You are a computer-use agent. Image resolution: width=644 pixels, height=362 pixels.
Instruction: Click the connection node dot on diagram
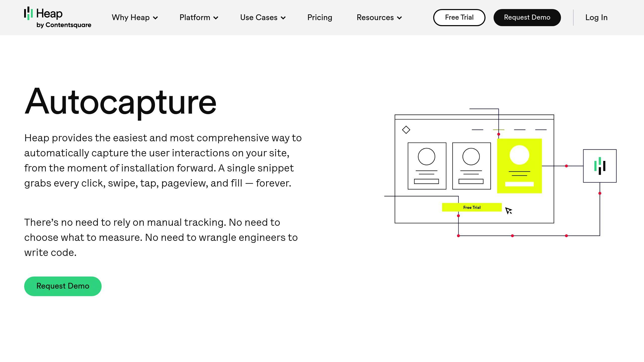(x=566, y=166)
